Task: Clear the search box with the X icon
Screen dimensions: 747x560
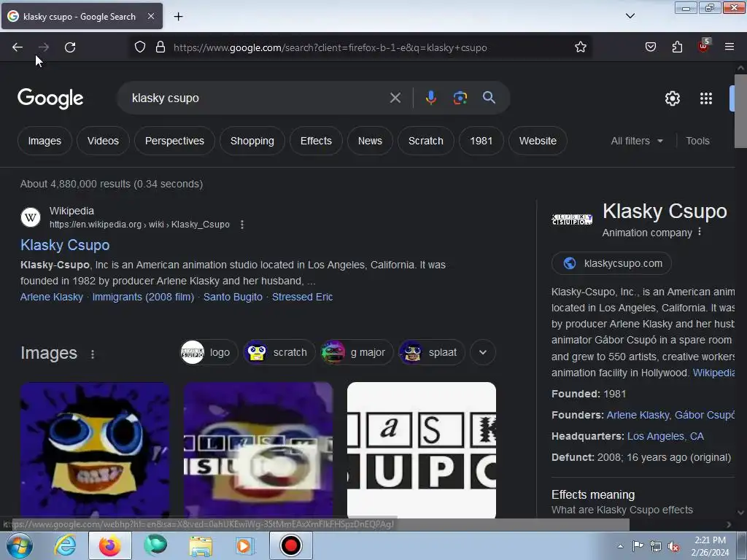Action: 395,98
